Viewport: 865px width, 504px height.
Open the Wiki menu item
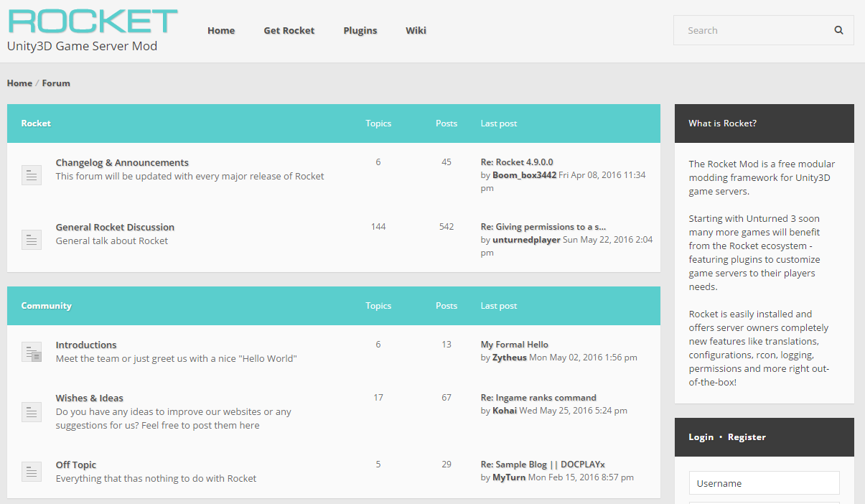416,30
